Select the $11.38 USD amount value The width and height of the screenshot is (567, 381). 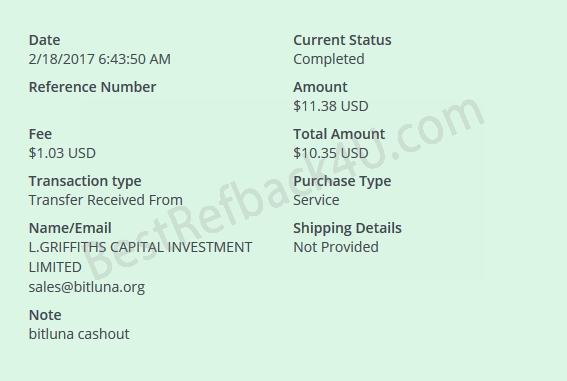[x=331, y=106]
